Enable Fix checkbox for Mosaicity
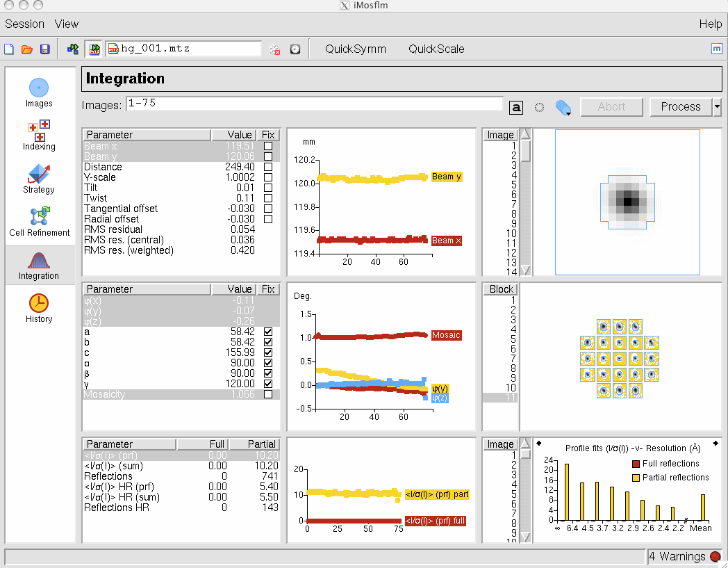This screenshot has height=568, width=728. pyautogui.click(x=268, y=394)
